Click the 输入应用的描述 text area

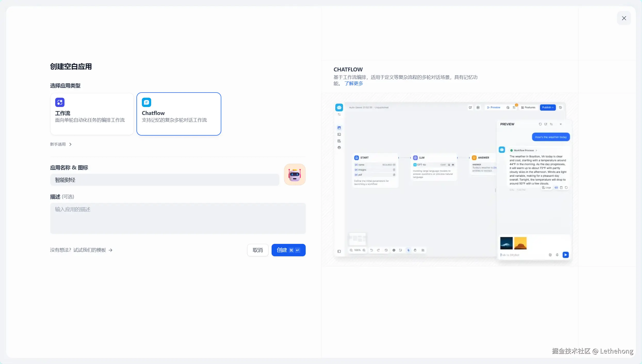[x=178, y=218]
